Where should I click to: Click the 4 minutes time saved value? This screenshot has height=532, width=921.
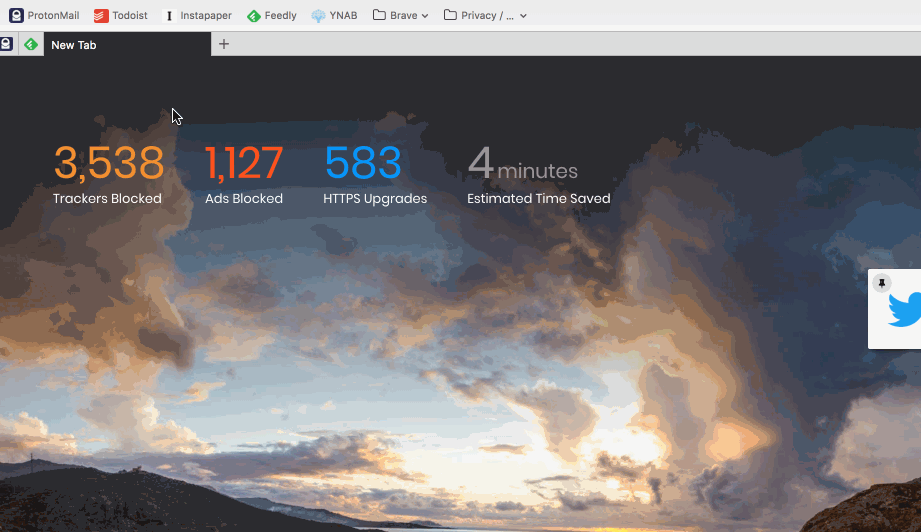(x=523, y=164)
